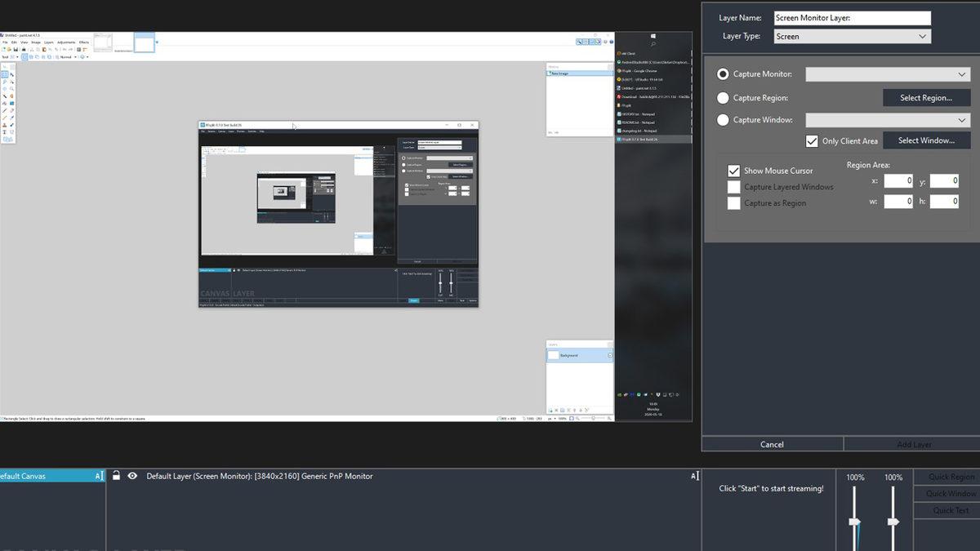
Task: Select the Paint Bucket tool
Action: click(x=4, y=103)
